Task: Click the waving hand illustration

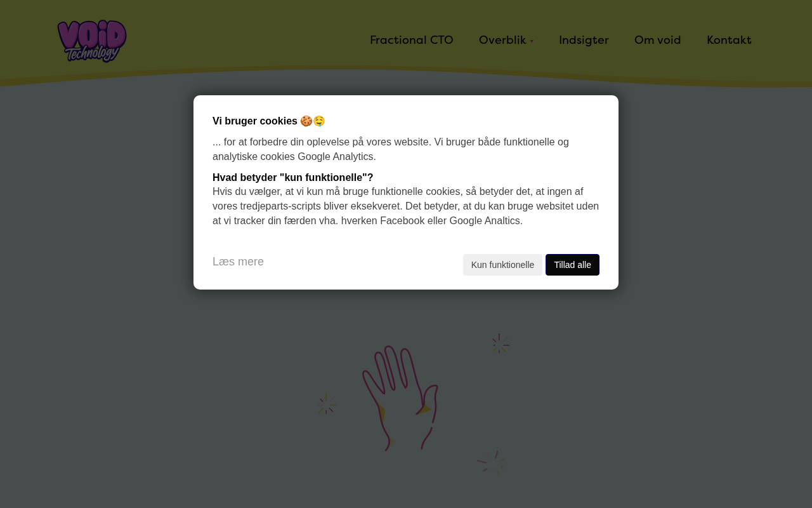Action: [x=400, y=398]
